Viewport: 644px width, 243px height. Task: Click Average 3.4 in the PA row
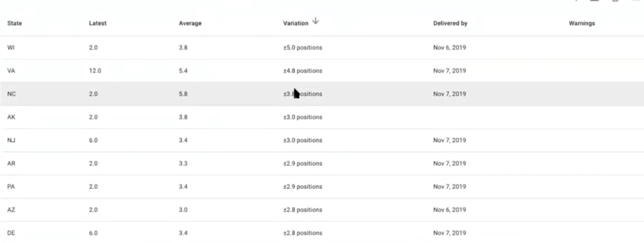click(183, 186)
